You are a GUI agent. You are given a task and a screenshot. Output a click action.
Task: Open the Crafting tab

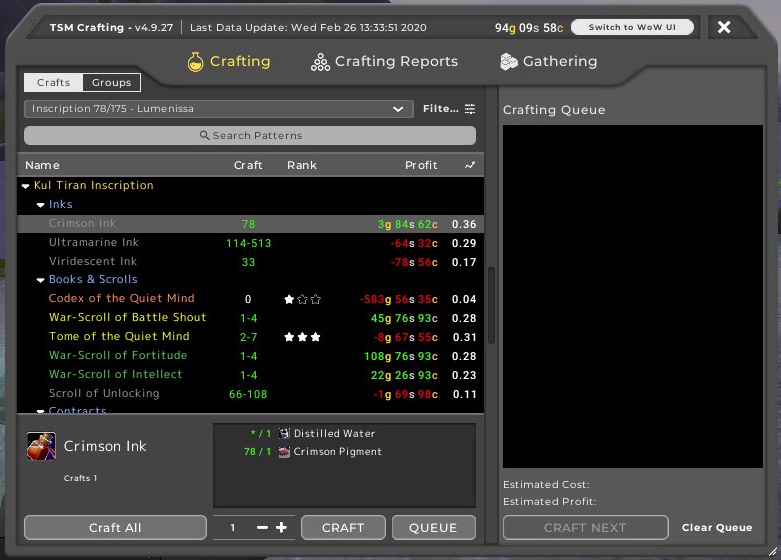click(229, 62)
